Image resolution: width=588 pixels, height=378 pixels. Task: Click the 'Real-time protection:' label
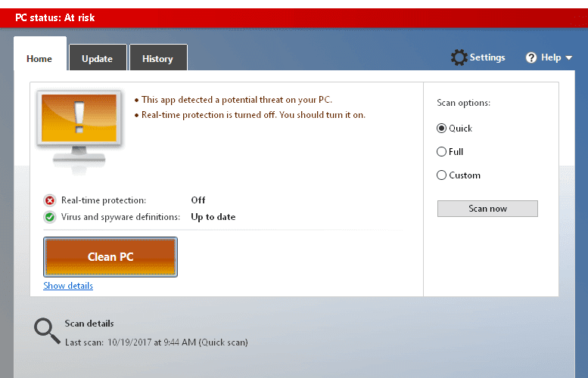coord(104,200)
